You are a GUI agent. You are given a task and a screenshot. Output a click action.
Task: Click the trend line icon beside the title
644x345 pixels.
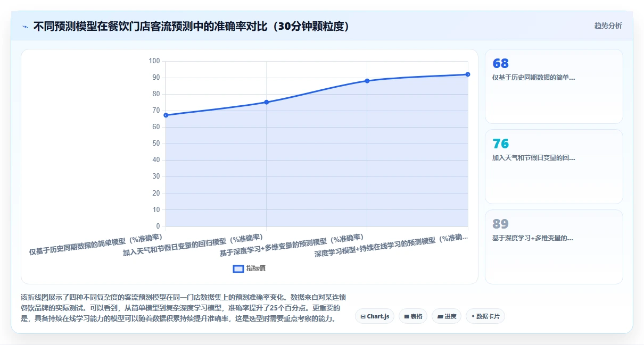pyautogui.click(x=25, y=26)
